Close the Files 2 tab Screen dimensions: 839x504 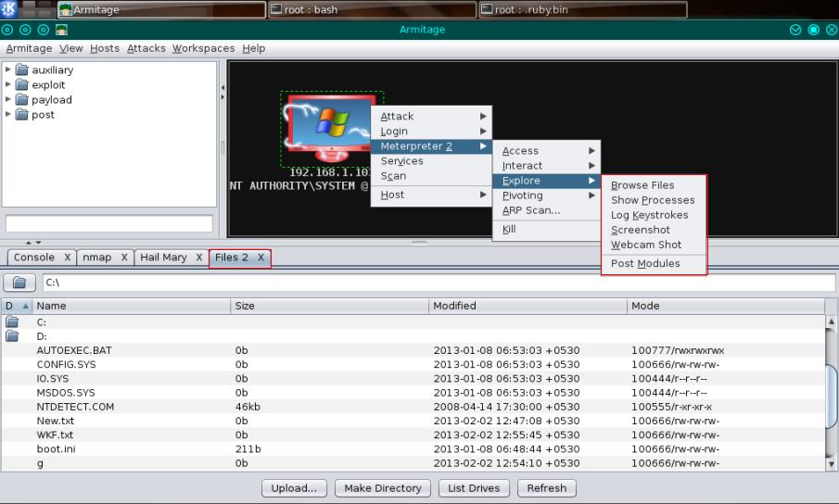[x=261, y=257]
